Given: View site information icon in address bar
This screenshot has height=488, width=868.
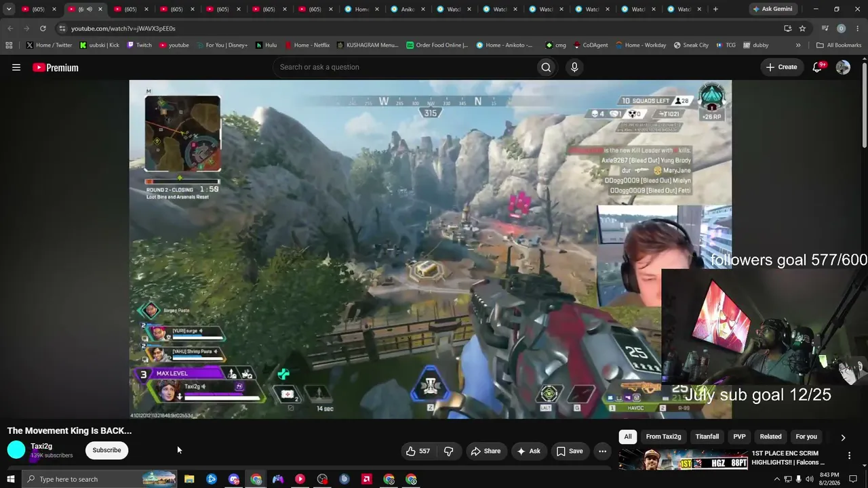Looking at the screenshot, I should pos(62,28).
